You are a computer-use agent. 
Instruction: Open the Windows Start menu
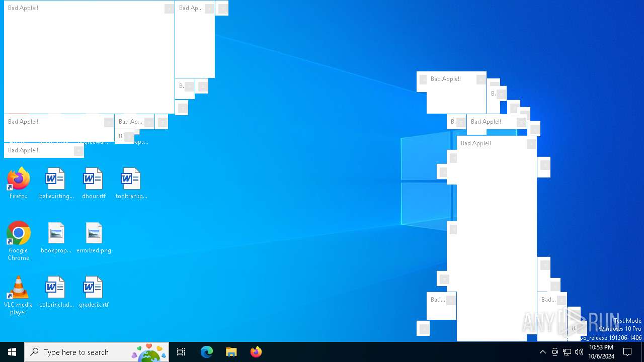pyautogui.click(x=12, y=352)
